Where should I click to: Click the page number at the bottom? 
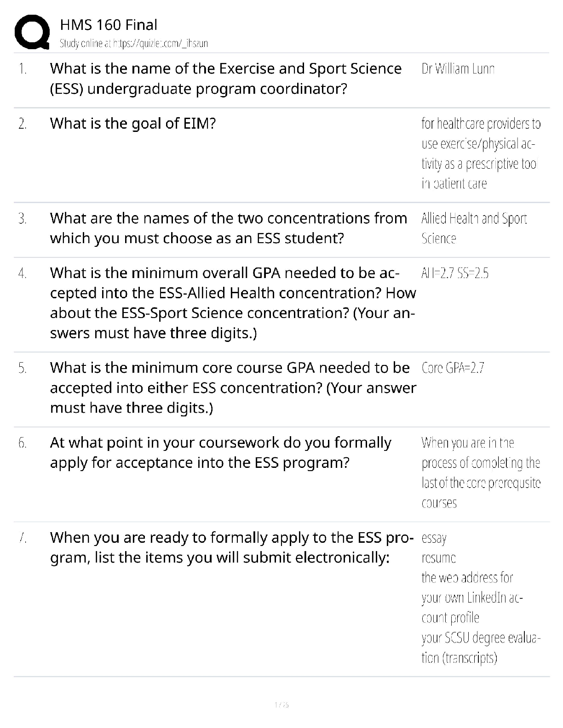tap(281, 705)
